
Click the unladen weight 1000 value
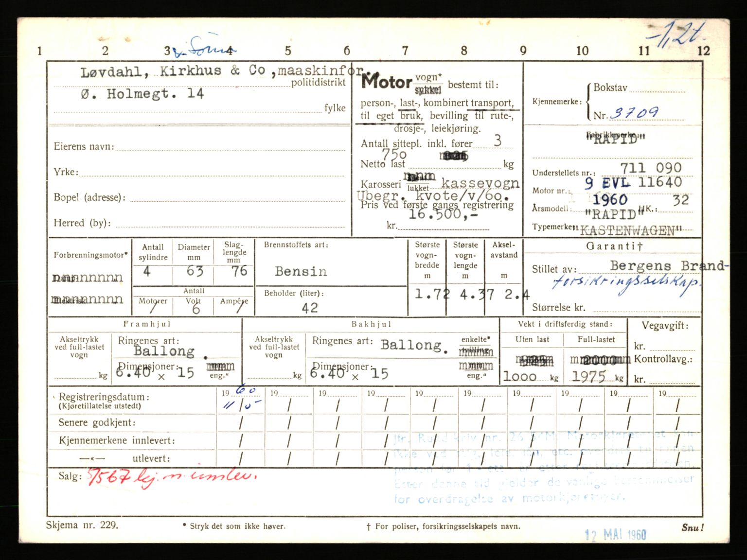tap(519, 377)
